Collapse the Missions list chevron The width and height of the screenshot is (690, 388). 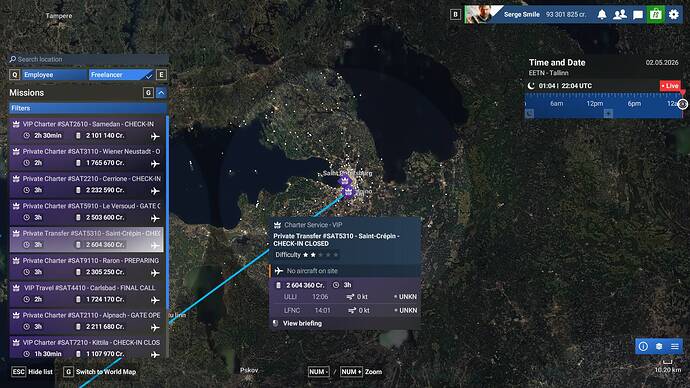point(161,93)
